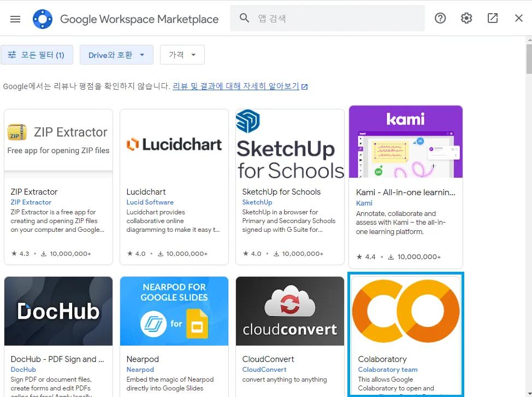Click the Google Workspace Marketplace logo
The height and width of the screenshot is (397, 532).
click(43, 19)
